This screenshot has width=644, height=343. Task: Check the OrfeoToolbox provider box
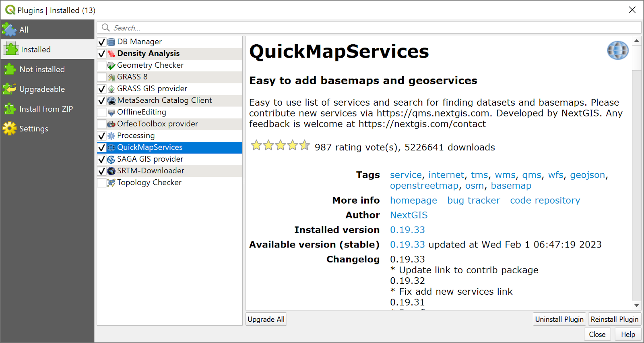(x=102, y=124)
